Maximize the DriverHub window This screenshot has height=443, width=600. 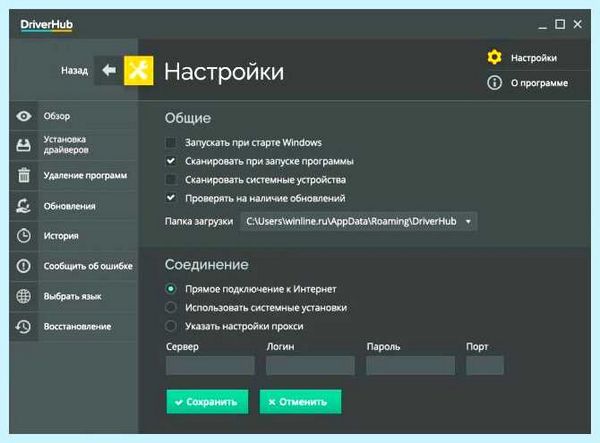point(560,24)
